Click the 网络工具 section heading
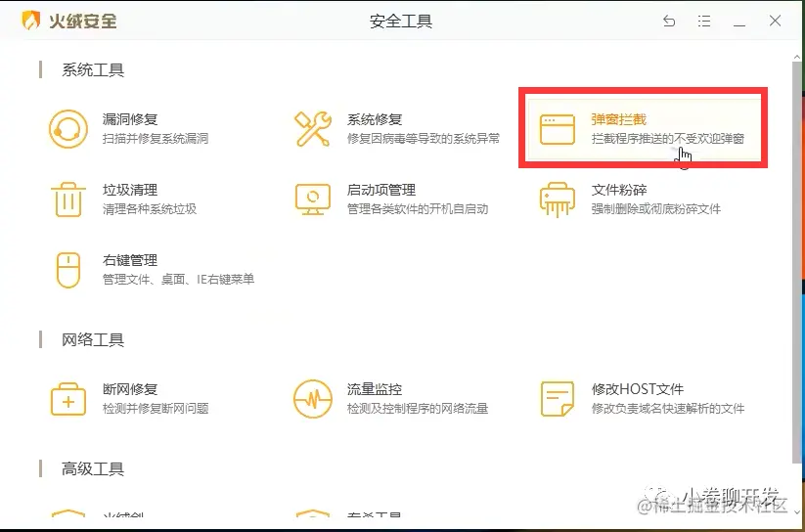Screen dimensions: 805x532 (x=93, y=339)
